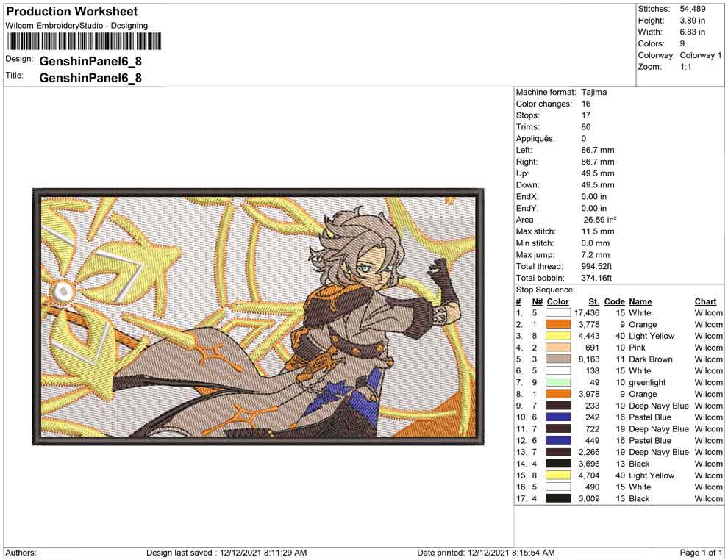The image size is (728, 560).
Task: Click the Code column header
Action: click(x=614, y=301)
